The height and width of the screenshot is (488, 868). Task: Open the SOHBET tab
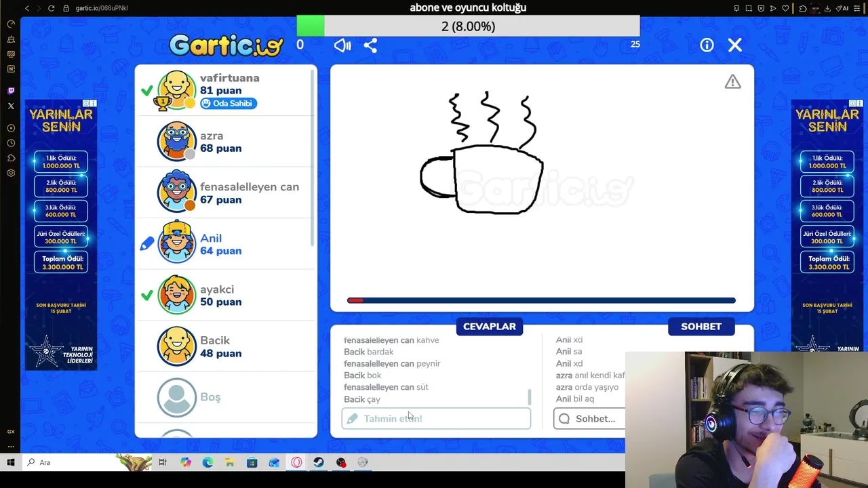[701, 326]
